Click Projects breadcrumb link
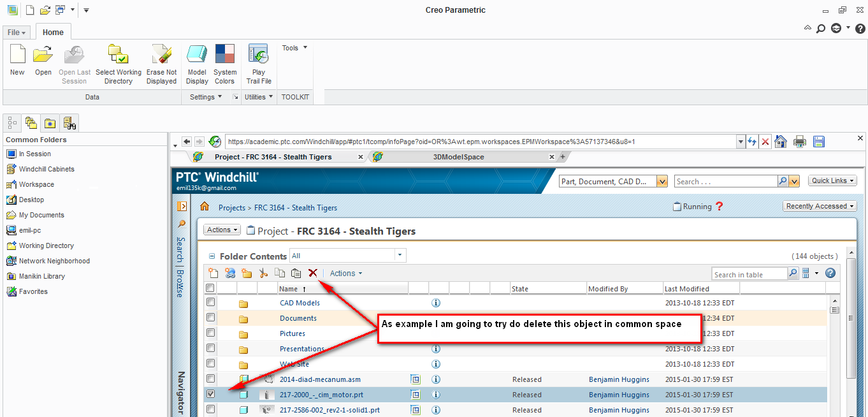The width and height of the screenshot is (868, 417). (232, 208)
